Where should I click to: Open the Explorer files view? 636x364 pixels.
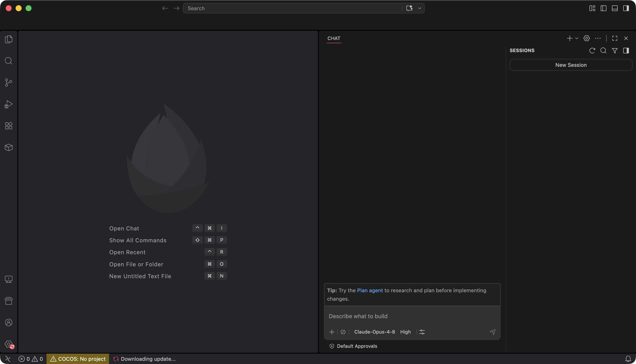[x=8, y=39]
